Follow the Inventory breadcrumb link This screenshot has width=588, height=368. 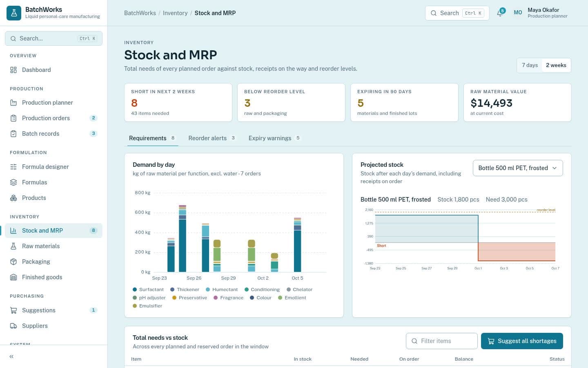point(175,13)
